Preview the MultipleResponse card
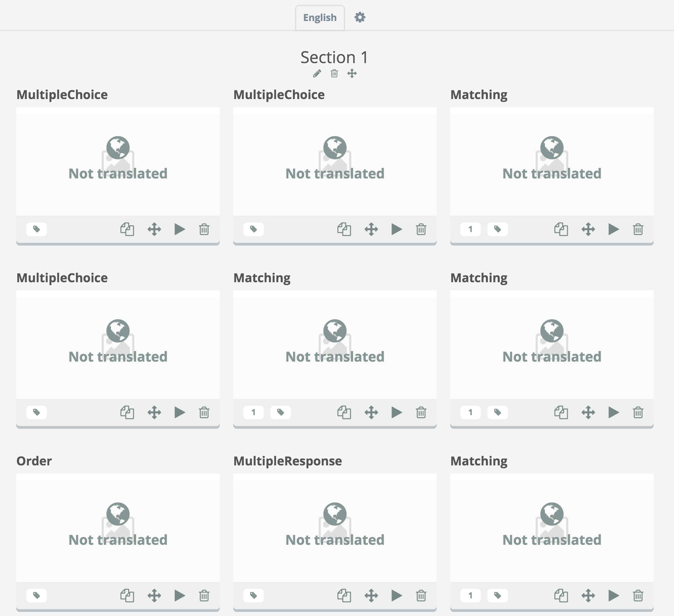This screenshot has height=616, width=674. click(x=397, y=595)
